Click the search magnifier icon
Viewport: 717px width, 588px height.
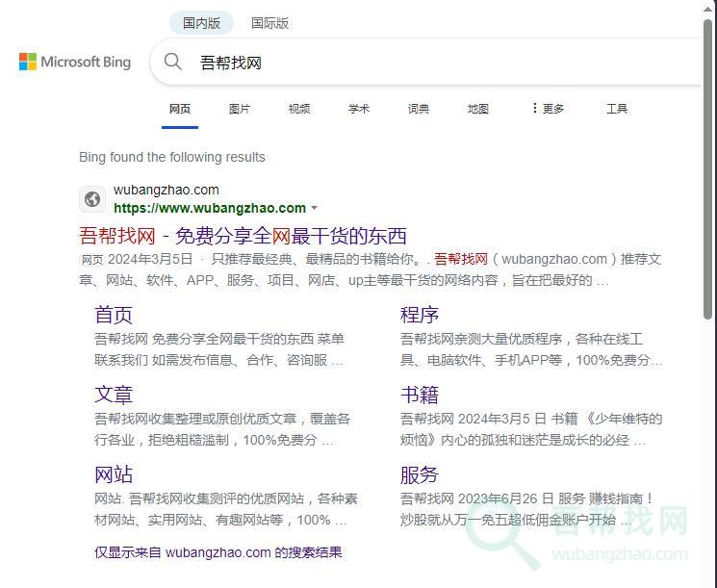173,63
